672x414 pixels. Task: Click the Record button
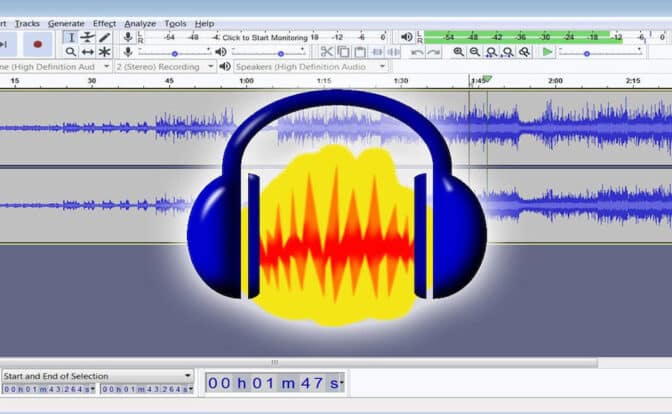(38, 44)
